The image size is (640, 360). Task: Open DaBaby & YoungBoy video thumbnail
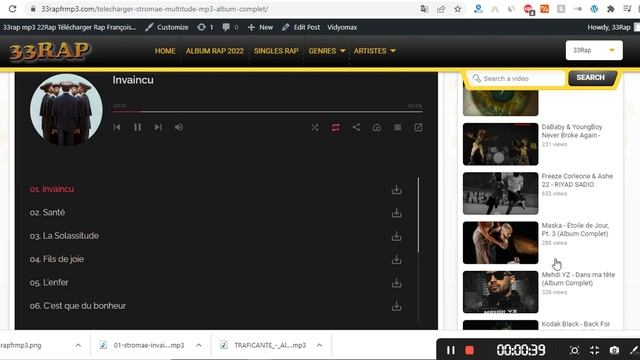500,144
